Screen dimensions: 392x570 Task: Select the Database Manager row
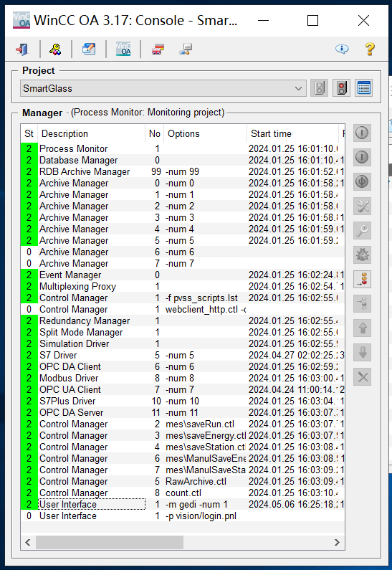tap(182, 161)
